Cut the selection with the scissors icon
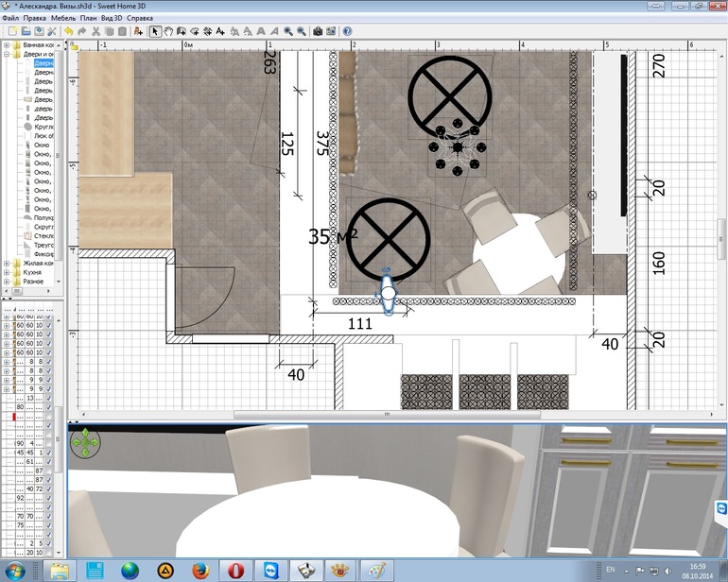 (95, 31)
